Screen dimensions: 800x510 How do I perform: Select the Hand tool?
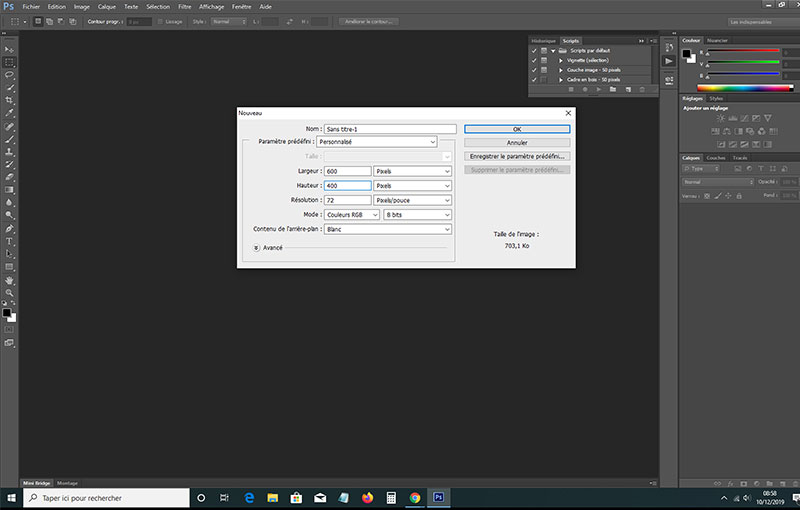[10, 281]
